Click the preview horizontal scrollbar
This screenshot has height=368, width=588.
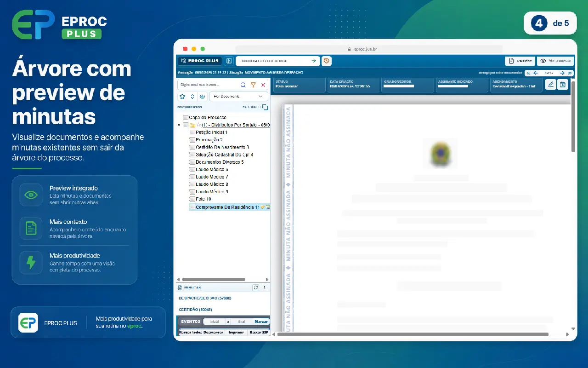click(413, 334)
